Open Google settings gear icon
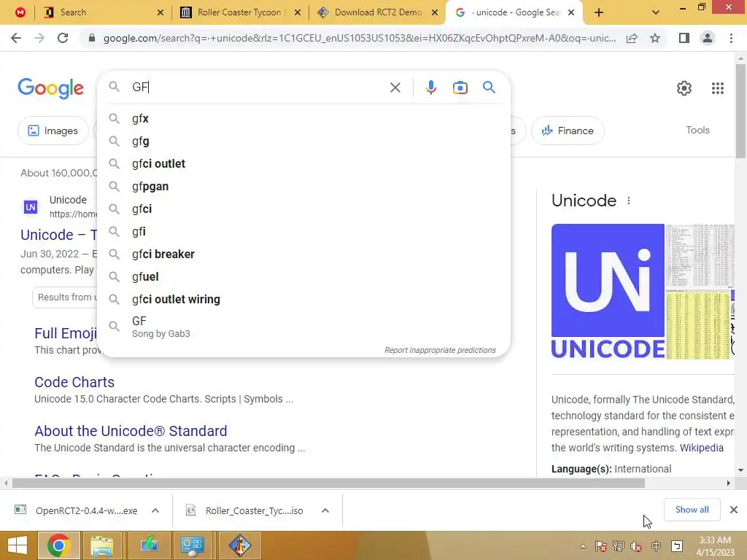This screenshot has width=747, height=560. (684, 88)
